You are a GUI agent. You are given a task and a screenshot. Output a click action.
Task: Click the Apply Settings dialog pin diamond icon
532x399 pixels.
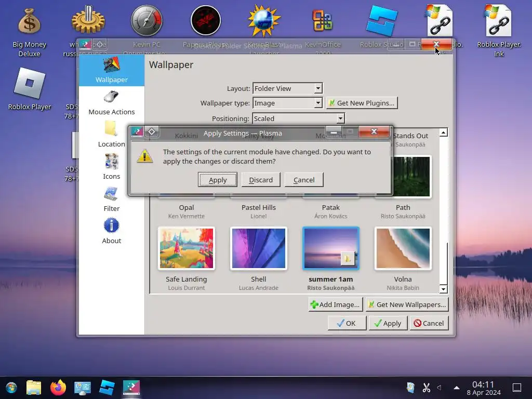(152, 131)
